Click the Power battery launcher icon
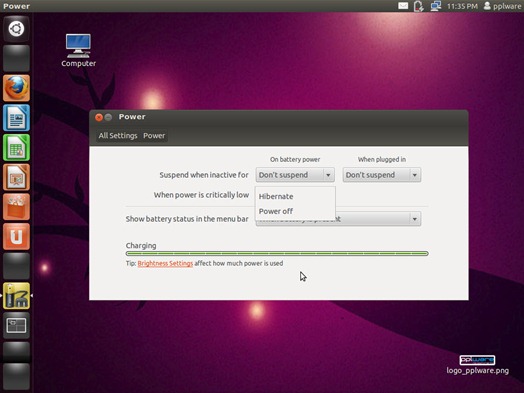 (16, 296)
